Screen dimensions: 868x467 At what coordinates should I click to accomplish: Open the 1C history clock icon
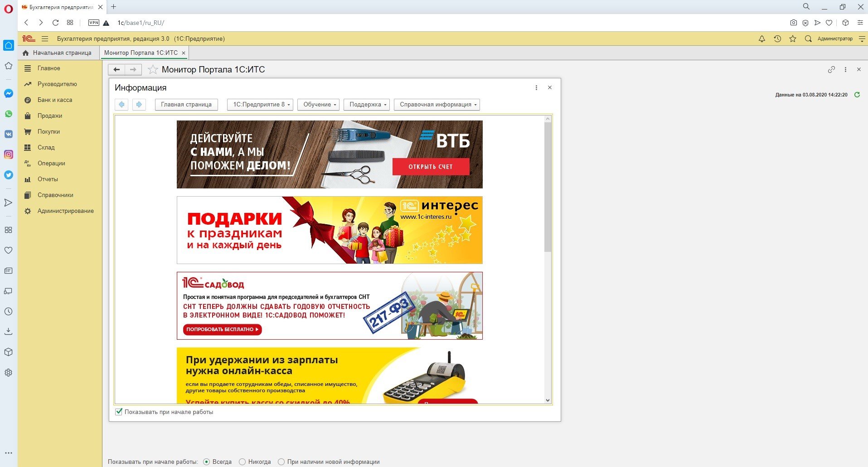[x=777, y=39]
